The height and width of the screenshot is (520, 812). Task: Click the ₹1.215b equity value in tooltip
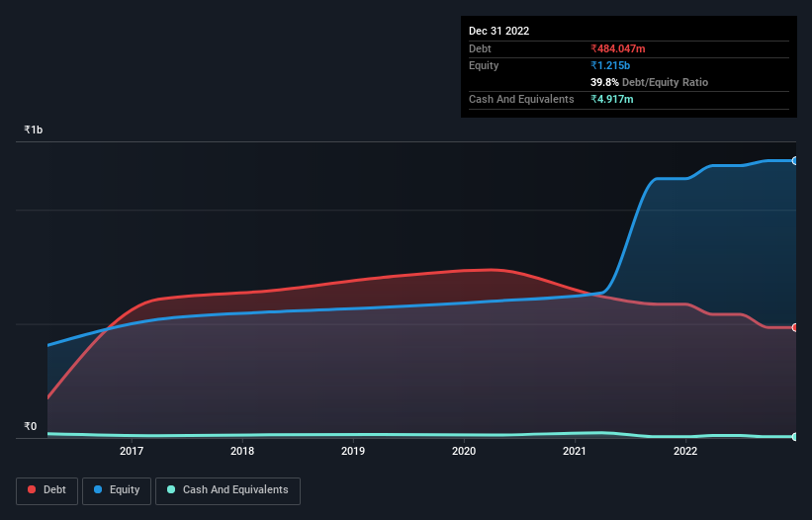click(610, 65)
